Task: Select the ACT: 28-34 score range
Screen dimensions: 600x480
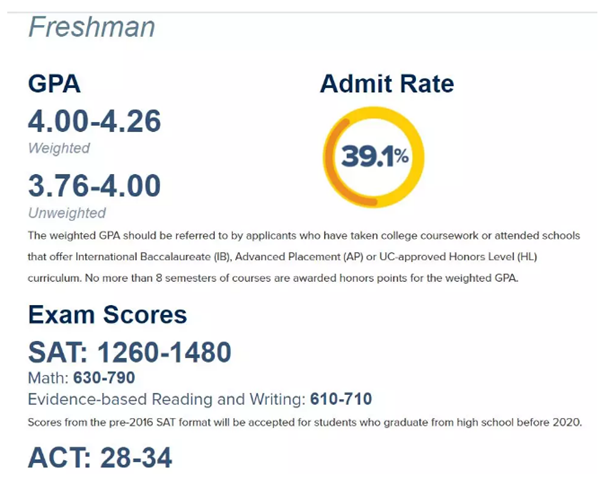Action: [x=99, y=458]
